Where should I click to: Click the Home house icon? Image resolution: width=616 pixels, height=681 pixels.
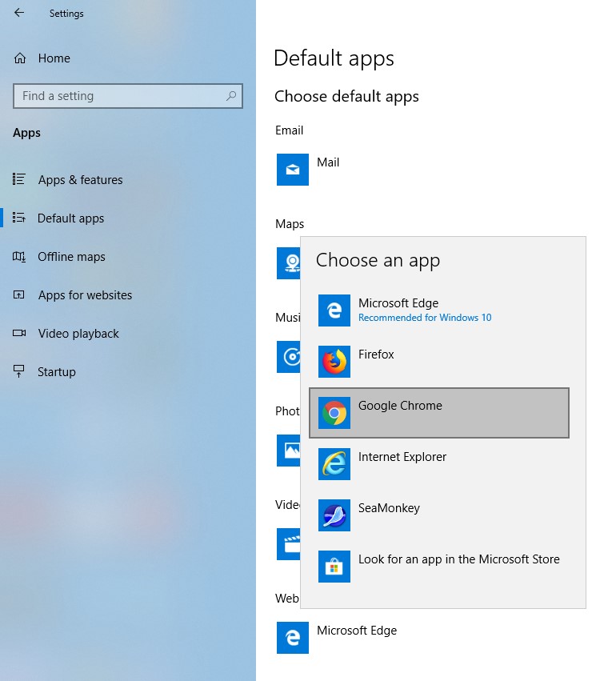[x=20, y=58]
